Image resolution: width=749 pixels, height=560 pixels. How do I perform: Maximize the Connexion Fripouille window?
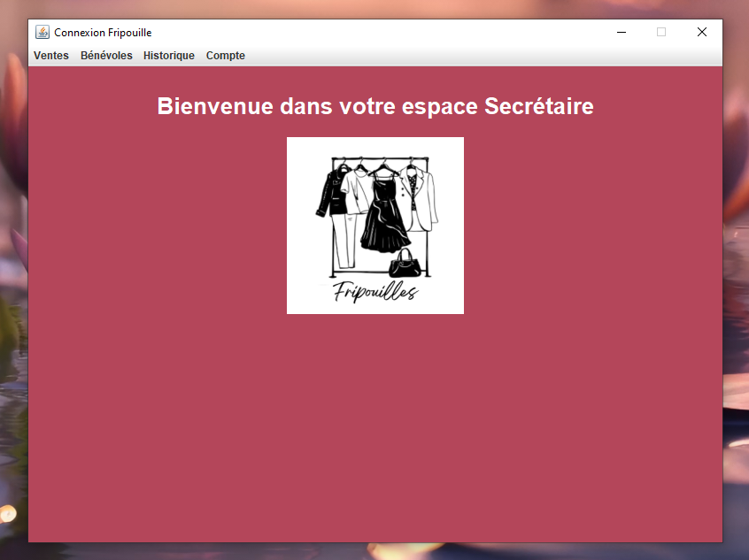point(661,32)
